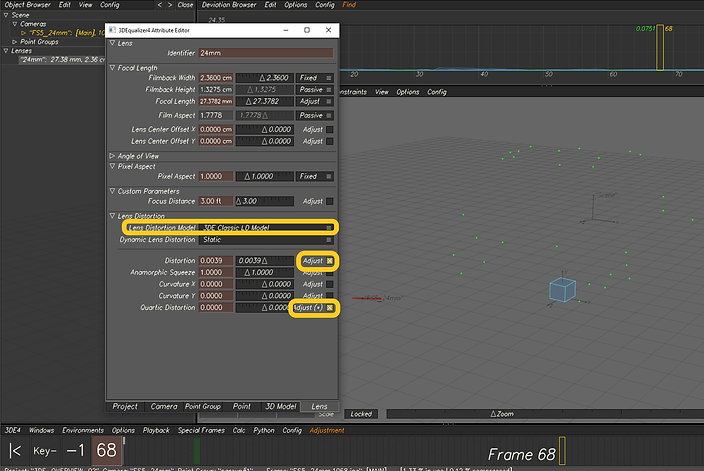Click the Distortion value slider
The image size is (704, 471).
pos(265,261)
